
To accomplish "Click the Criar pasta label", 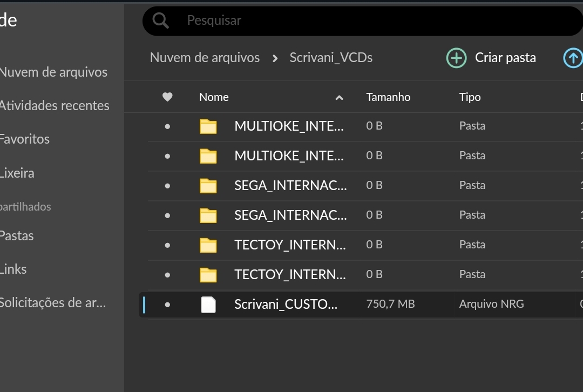I will (505, 58).
